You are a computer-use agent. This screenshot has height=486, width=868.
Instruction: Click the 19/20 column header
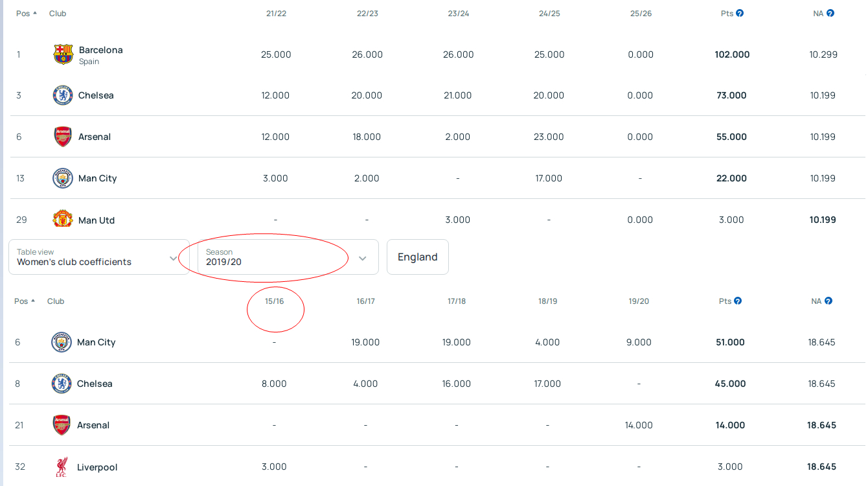[x=639, y=301]
